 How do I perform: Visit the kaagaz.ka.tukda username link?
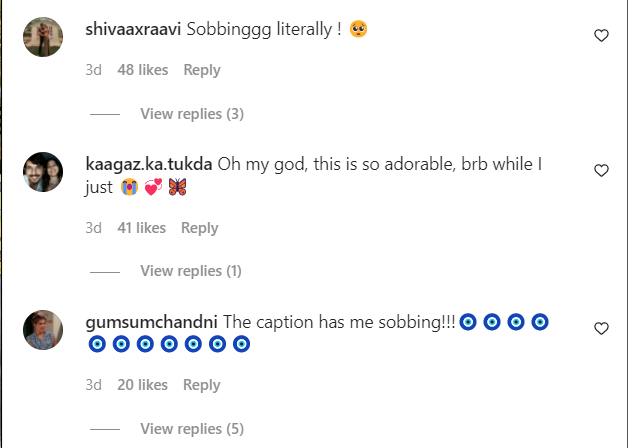150,164
